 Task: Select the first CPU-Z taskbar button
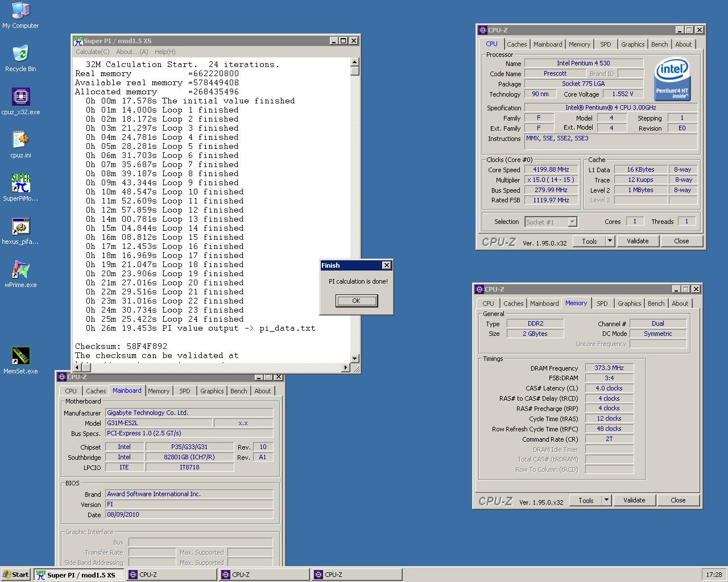(x=172, y=575)
